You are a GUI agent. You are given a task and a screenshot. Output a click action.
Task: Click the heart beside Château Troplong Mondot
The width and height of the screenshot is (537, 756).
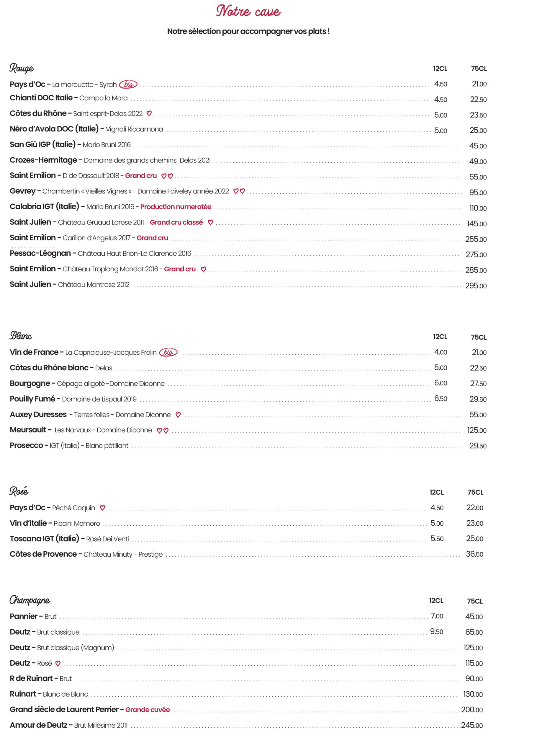(203, 269)
